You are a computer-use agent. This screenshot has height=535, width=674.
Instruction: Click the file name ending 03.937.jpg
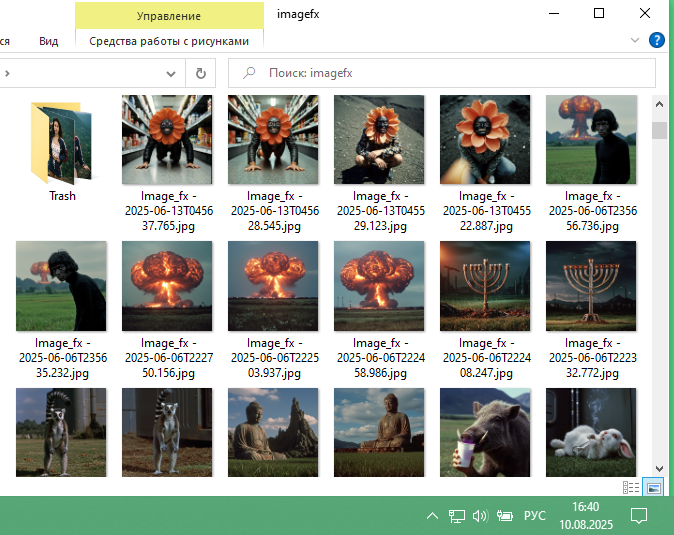[x=275, y=358]
